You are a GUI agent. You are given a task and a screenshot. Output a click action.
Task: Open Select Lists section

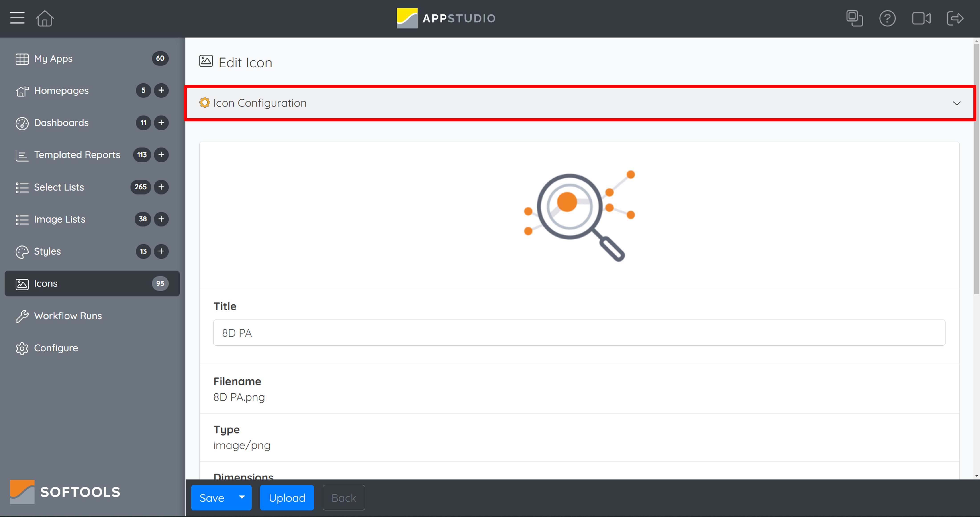(59, 187)
